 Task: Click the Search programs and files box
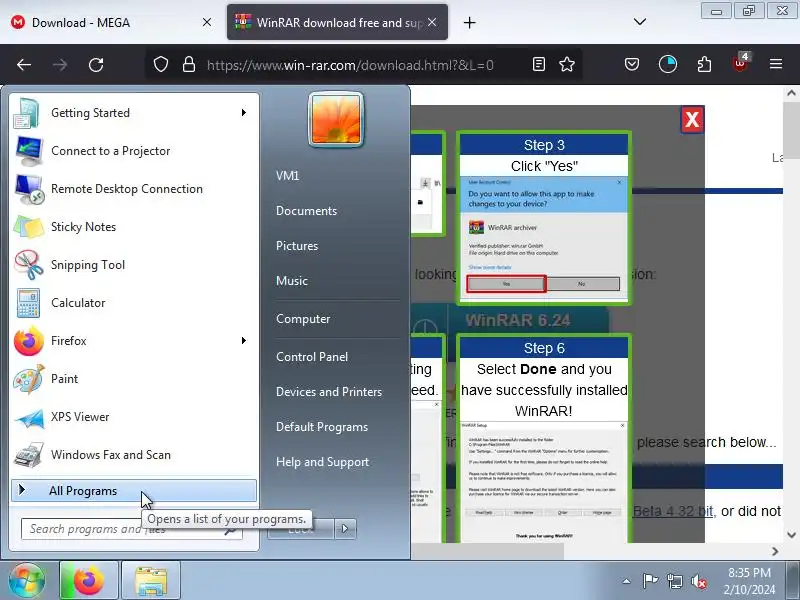132,529
